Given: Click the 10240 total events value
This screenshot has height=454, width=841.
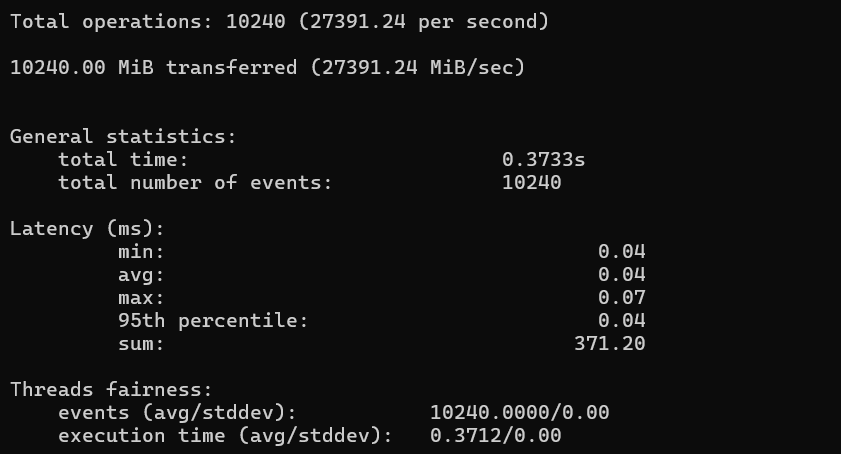Looking at the screenshot, I should pos(531,182).
